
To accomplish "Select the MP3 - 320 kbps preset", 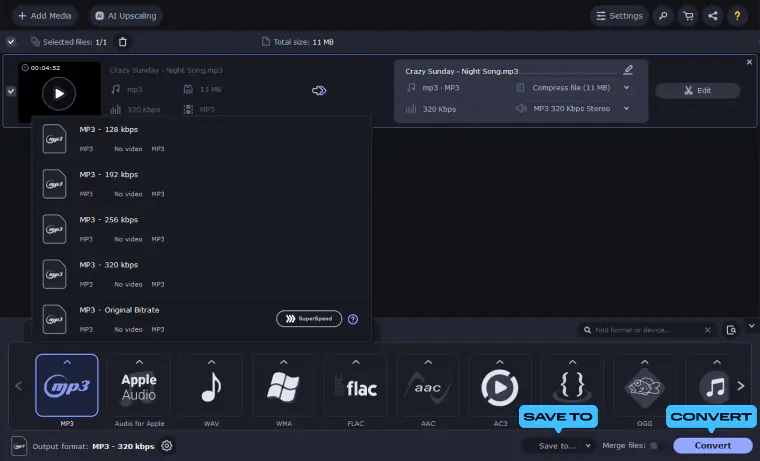I will (x=201, y=274).
